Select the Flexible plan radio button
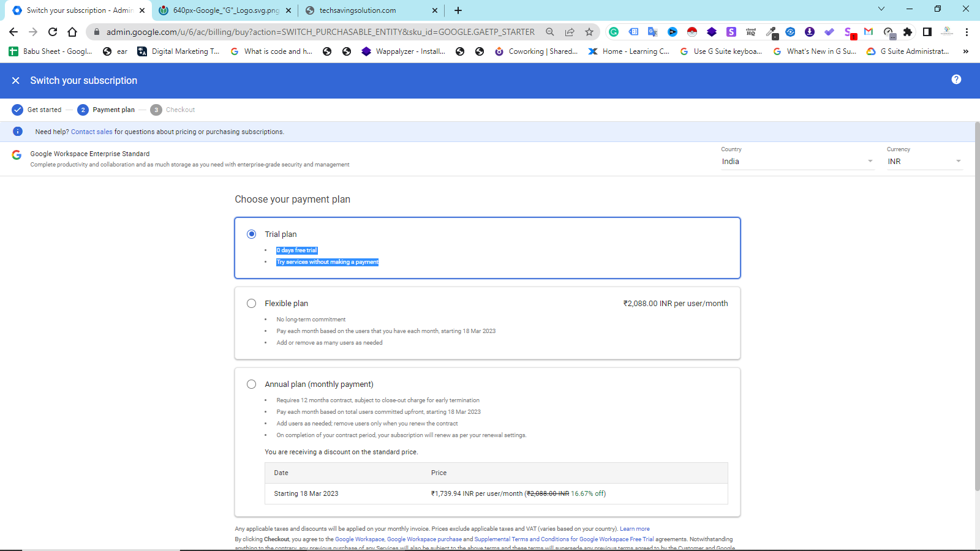This screenshot has width=980, height=551. 251,303
